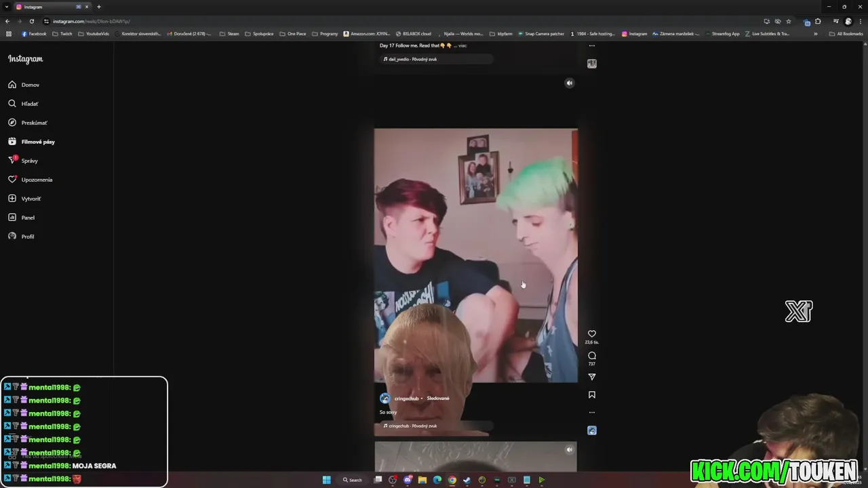
Task: Click the taskbar Search box
Action: point(353,480)
